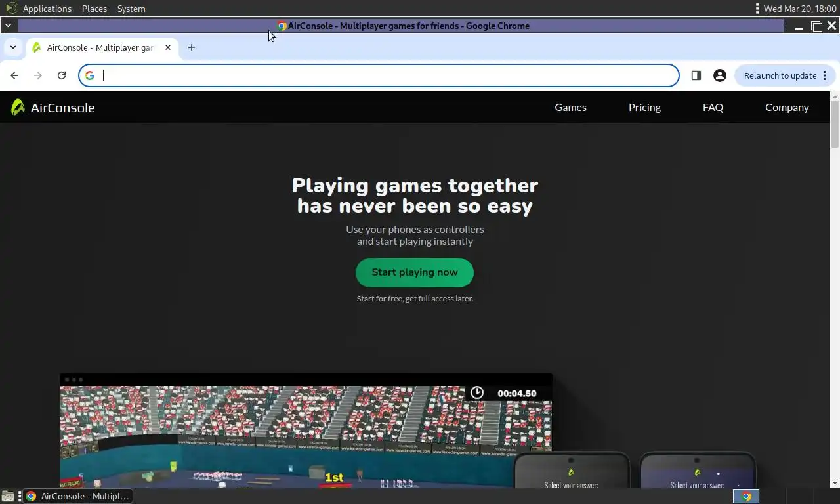840x504 pixels.
Task: Click the browser forward arrow
Action: tap(38, 75)
